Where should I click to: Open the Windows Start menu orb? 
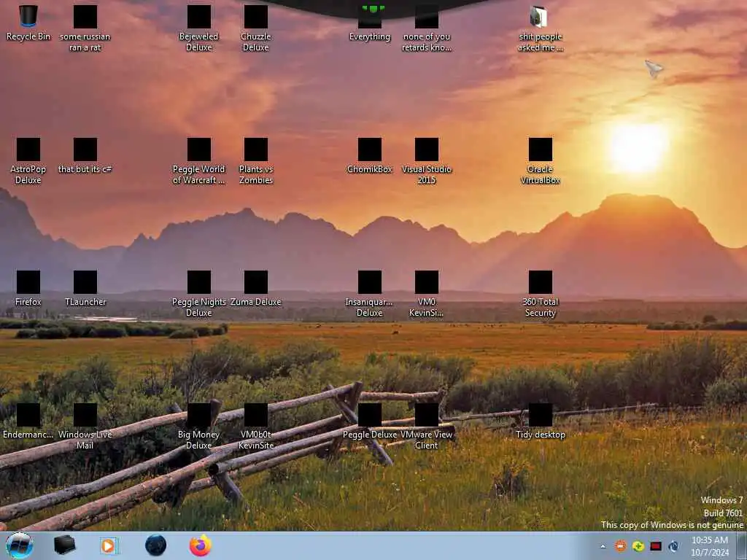point(20,545)
